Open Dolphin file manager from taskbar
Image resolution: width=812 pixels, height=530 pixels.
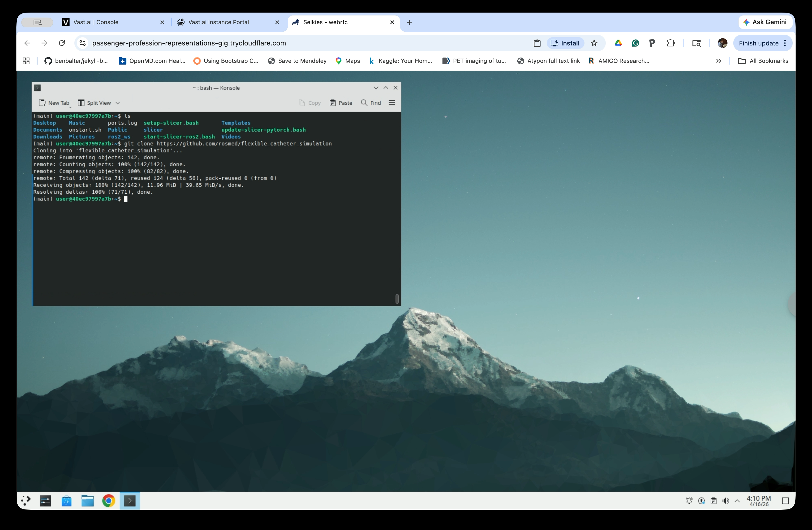[87, 501]
